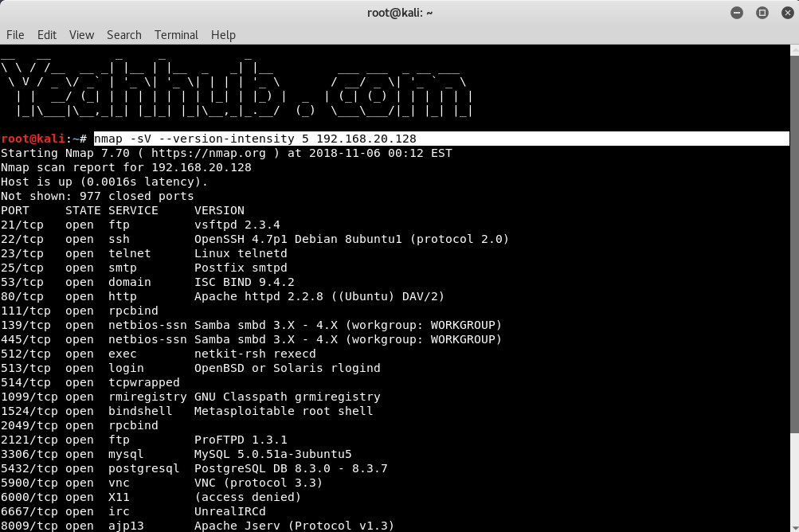Click the 53/tcp port entry

[x=22, y=282]
